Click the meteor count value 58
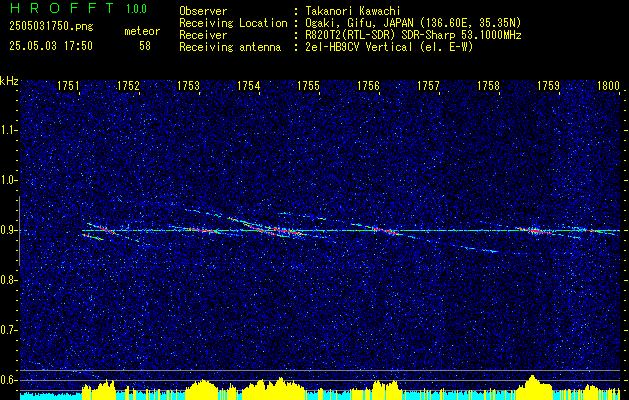 (145, 46)
